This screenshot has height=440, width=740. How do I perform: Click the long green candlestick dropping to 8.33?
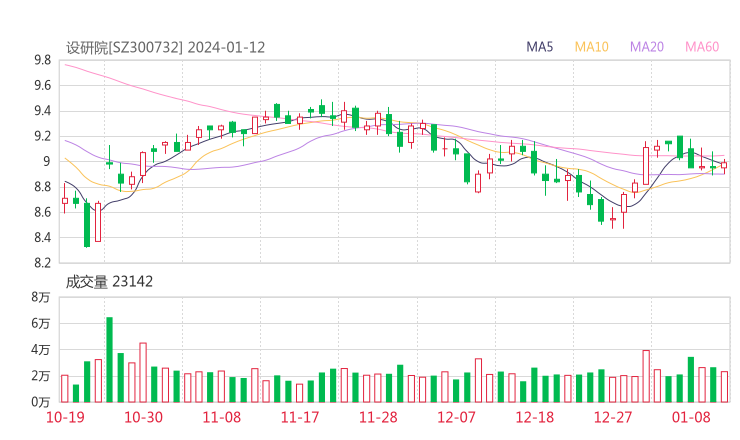pos(87,224)
